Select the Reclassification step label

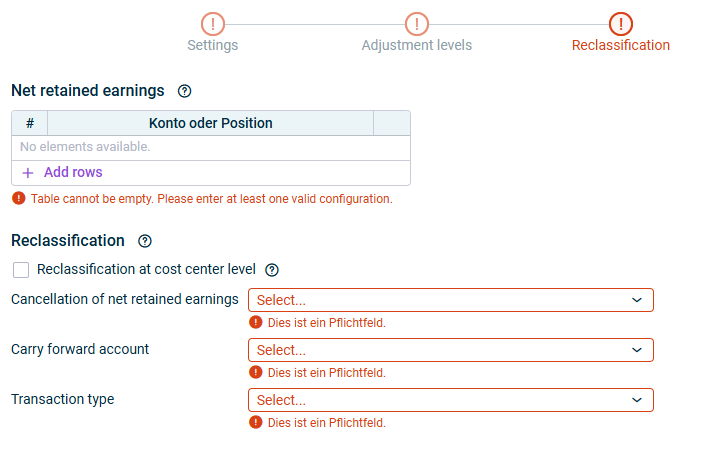621,45
